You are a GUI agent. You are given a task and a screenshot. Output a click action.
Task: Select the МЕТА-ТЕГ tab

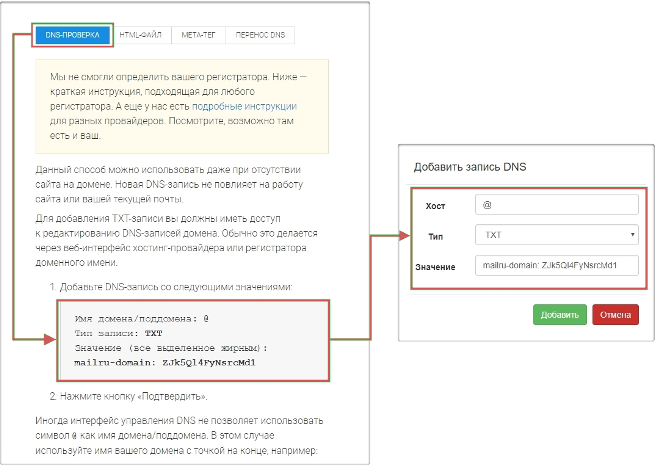click(x=198, y=35)
